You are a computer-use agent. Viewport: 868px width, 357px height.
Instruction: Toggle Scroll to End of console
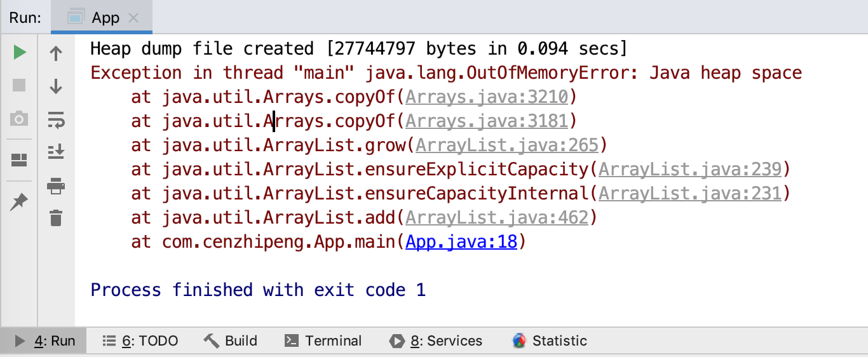[56, 152]
